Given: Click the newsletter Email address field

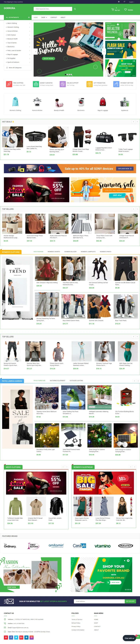Looking at the screenshot, I should (99, 601).
